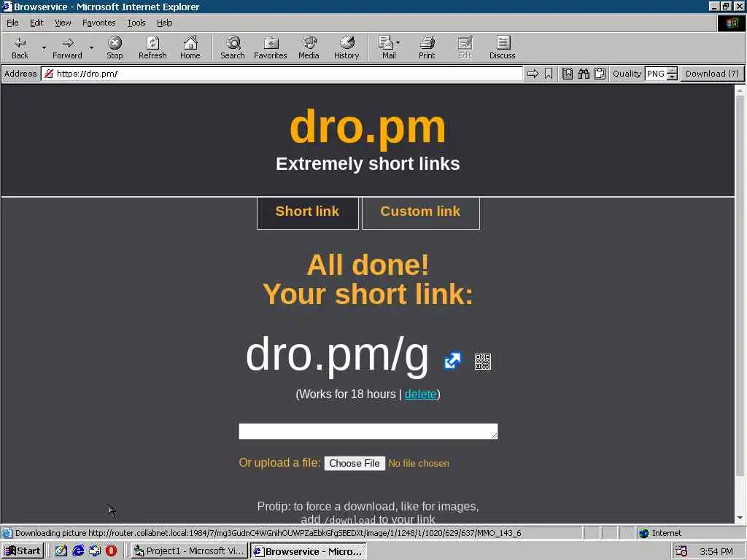
Task: Click the delete link for the short link
Action: coord(420,394)
